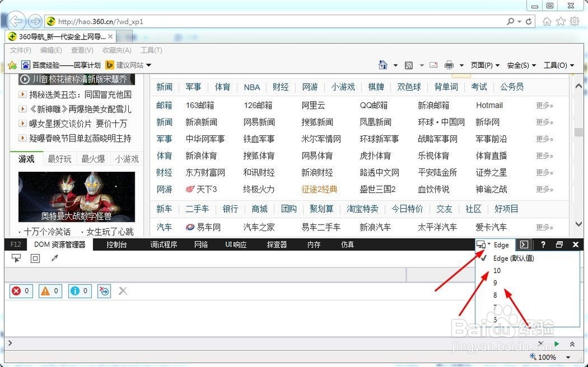Click 更多» in the 邮箱 row
The height and width of the screenshot is (367, 588).
point(544,105)
